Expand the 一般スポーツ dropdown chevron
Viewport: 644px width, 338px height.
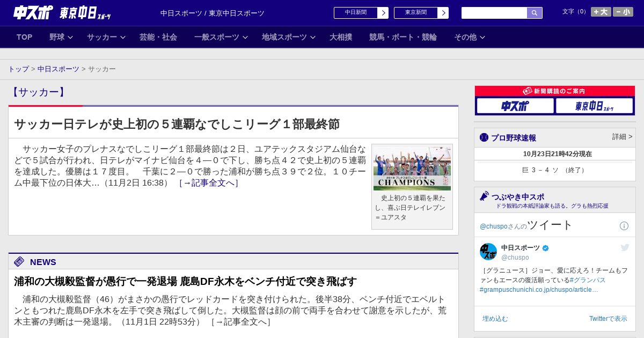click(x=245, y=37)
